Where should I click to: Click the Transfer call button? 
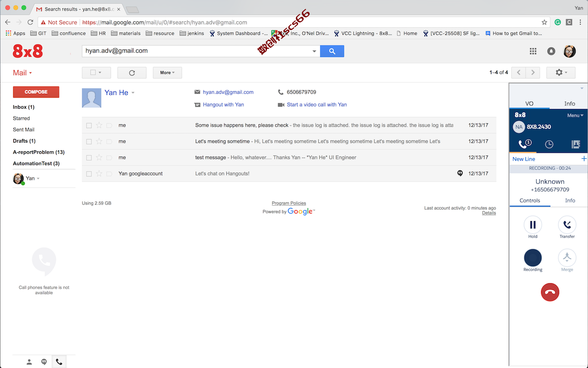click(x=567, y=225)
